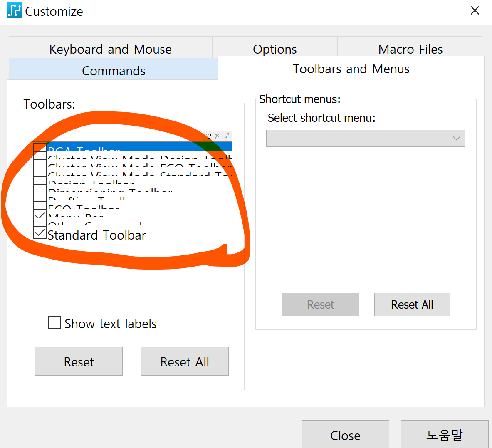Click the delete toolbar X icon

pyautogui.click(x=217, y=136)
